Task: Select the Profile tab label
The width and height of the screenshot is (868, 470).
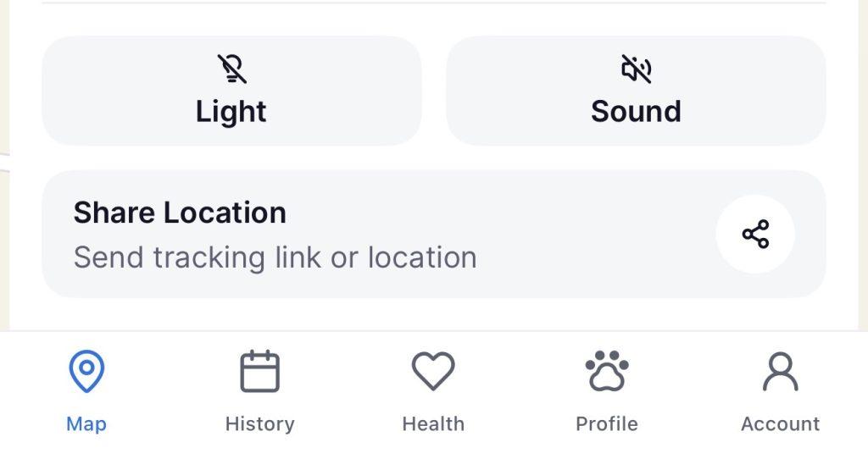Action: point(607,424)
